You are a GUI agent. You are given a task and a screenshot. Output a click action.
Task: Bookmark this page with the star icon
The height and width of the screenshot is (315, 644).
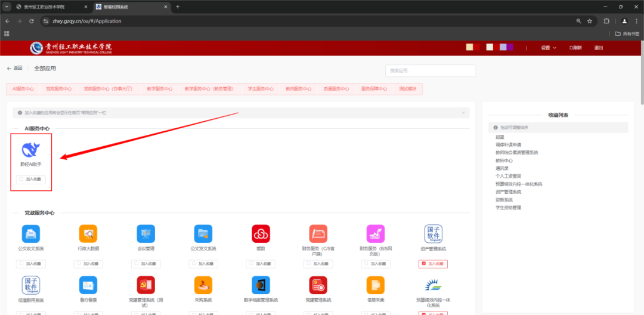pyautogui.click(x=590, y=21)
